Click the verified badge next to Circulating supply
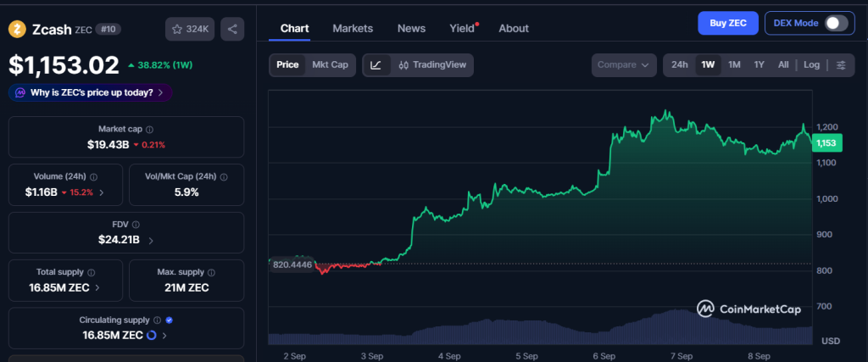 coord(170,320)
